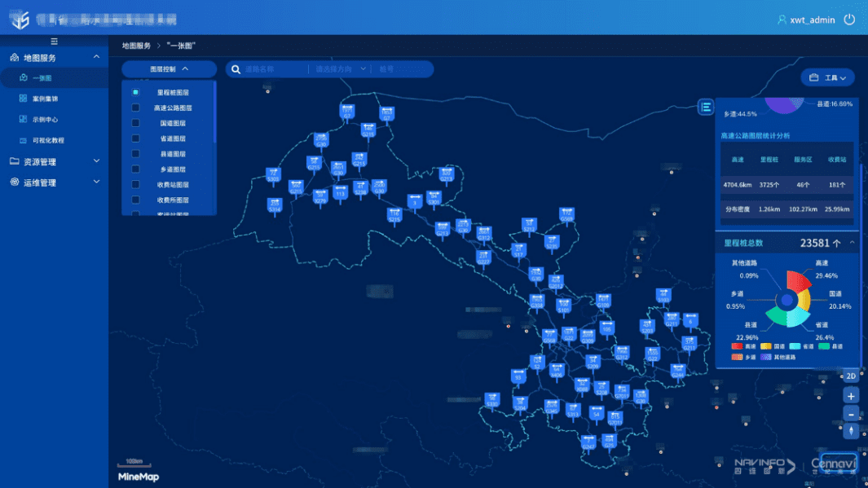Open 案例集锦 in the sidebar

45,99
